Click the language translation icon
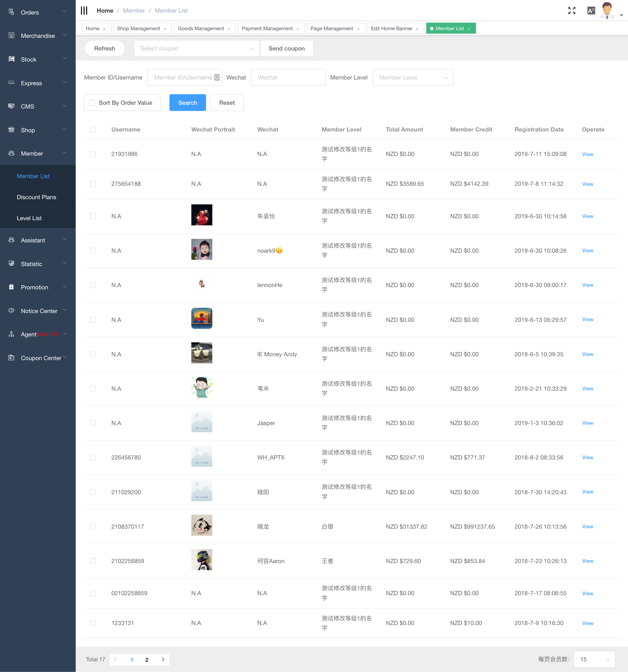 591,11
